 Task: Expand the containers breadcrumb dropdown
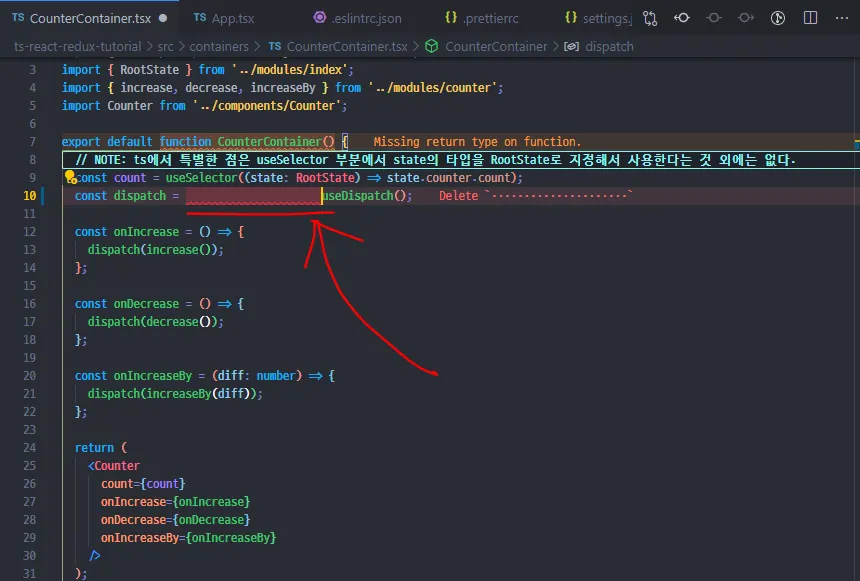click(219, 45)
